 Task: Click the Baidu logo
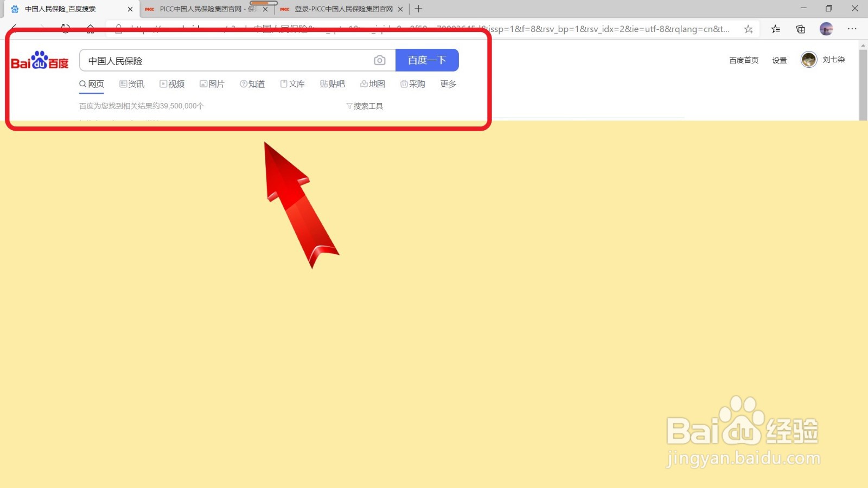(40, 60)
